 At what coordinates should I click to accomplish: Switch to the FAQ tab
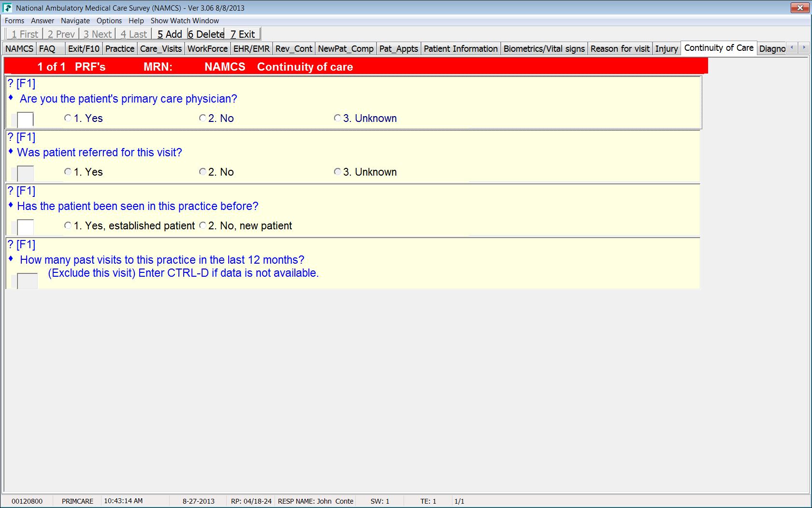point(50,49)
